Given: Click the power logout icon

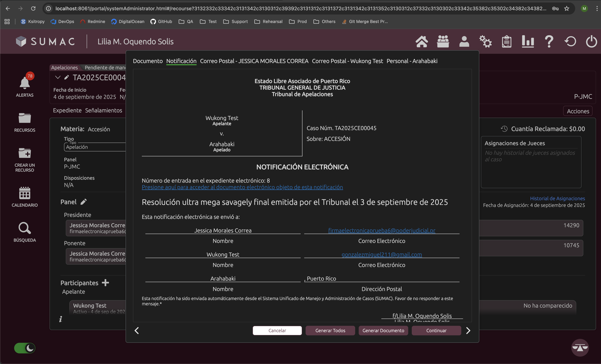Looking at the screenshot, I should coord(591,41).
